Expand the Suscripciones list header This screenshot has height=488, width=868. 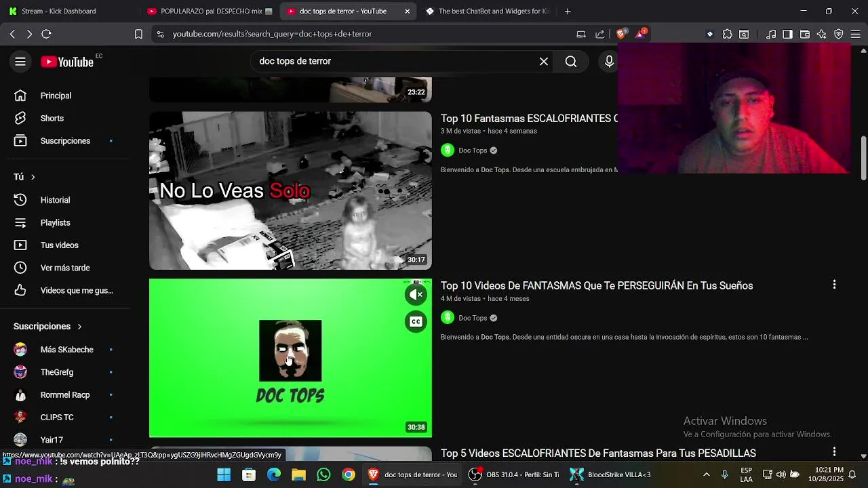pos(47,326)
